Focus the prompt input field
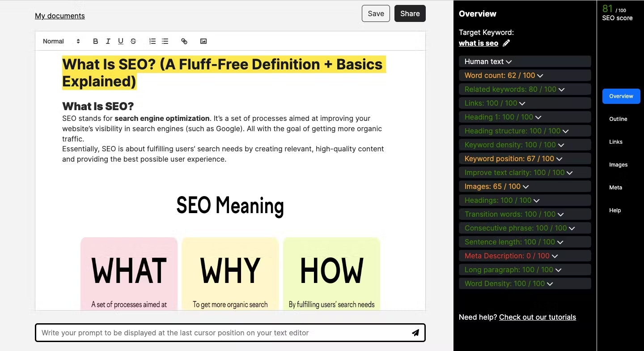Screen dimensions: 644x351 (230, 333)
